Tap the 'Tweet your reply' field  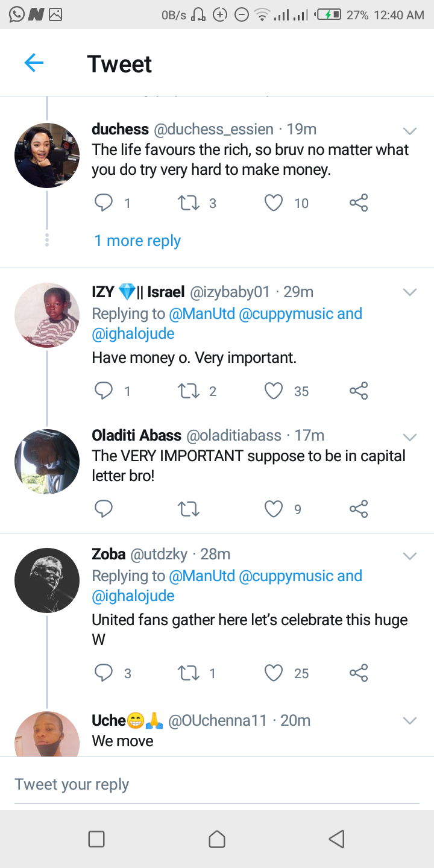[217, 784]
